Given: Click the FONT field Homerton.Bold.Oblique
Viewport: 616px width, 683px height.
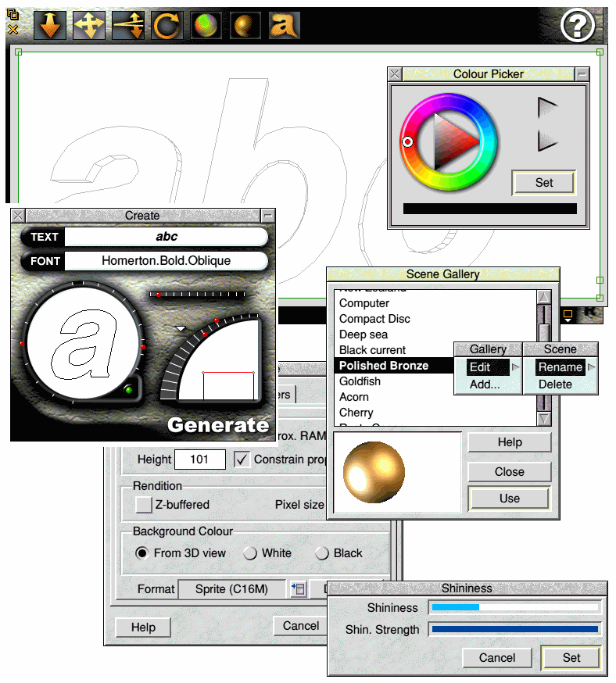Looking at the screenshot, I should tap(166, 260).
